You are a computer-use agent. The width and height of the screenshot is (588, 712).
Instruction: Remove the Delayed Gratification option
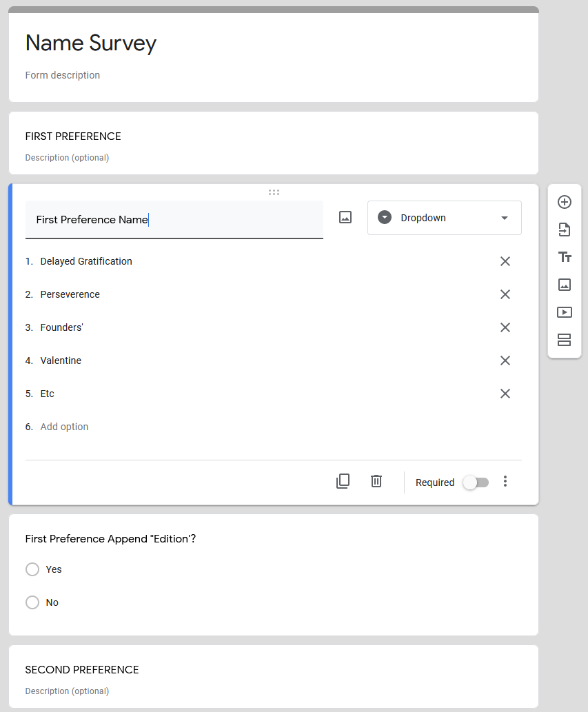tap(505, 261)
